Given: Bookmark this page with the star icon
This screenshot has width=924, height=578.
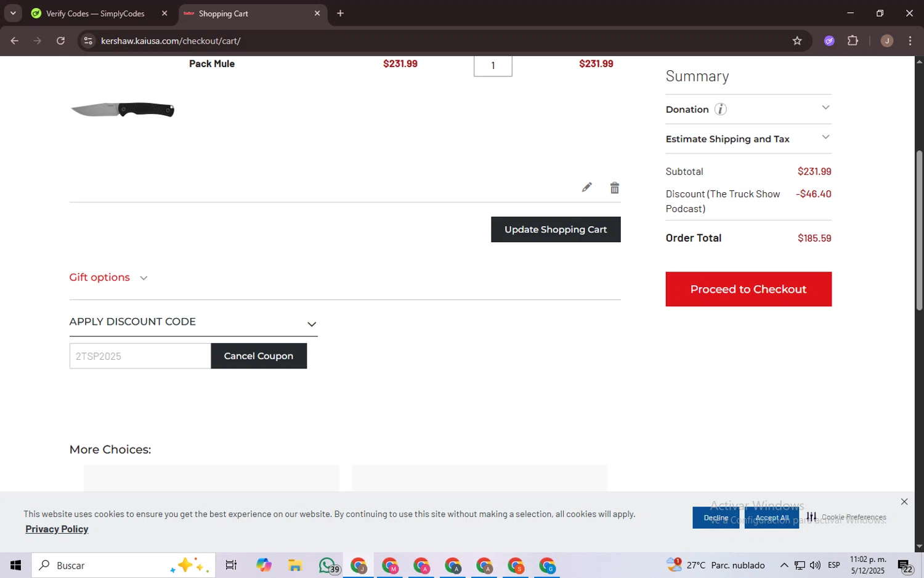Looking at the screenshot, I should [x=797, y=41].
